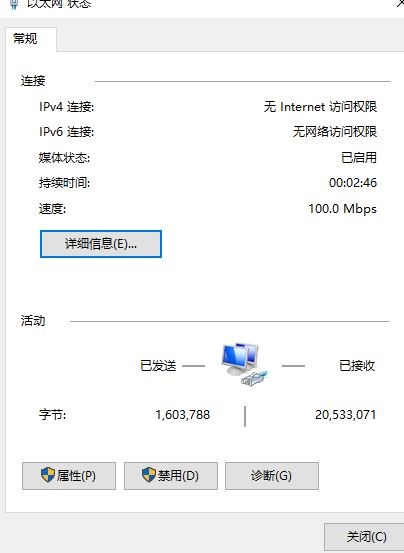
Task: Click the shield icon on the 禁用 button
Action: [149, 475]
